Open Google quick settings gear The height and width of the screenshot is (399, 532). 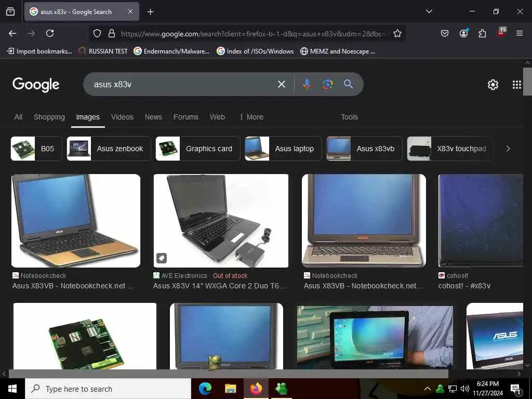pyautogui.click(x=493, y=85)
